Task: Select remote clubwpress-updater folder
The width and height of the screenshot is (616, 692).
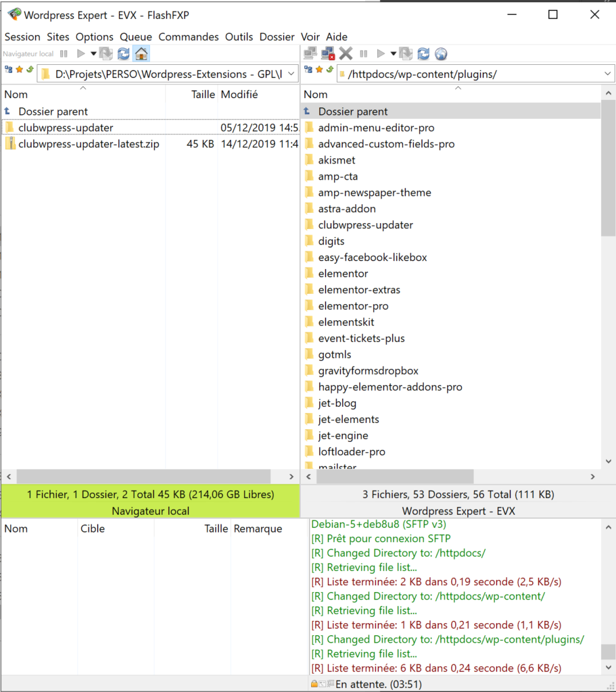Action: pos(451,224)
